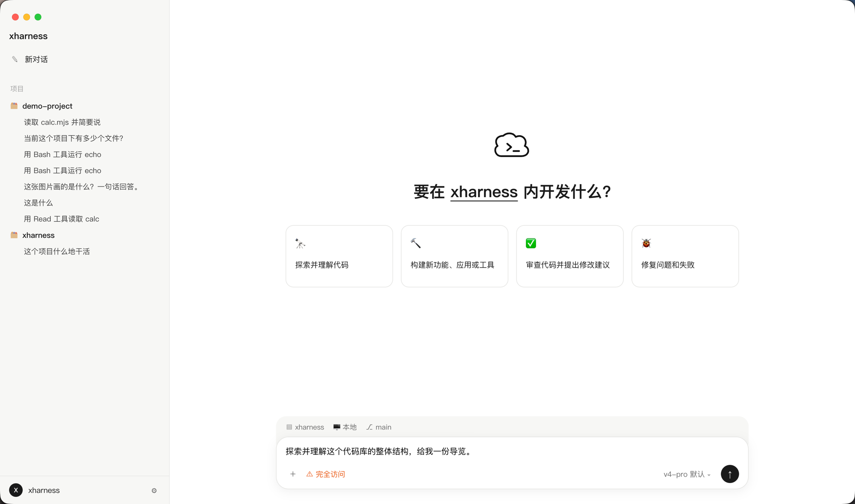This screenshot has height=504, width=855.
Task: Open conversation 这张图片画的是什么?一句话回答。
Action: (x=82, y=187)
